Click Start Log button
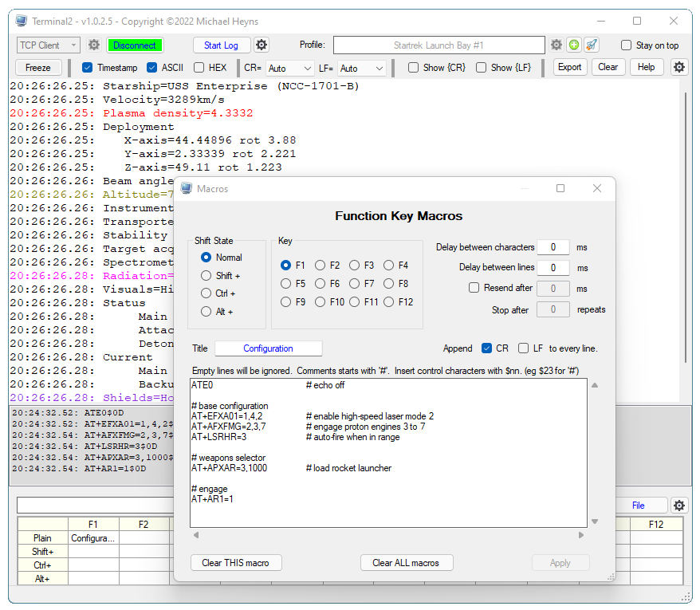The width and height of the screenshot is (700, 610). pos(222,45)
